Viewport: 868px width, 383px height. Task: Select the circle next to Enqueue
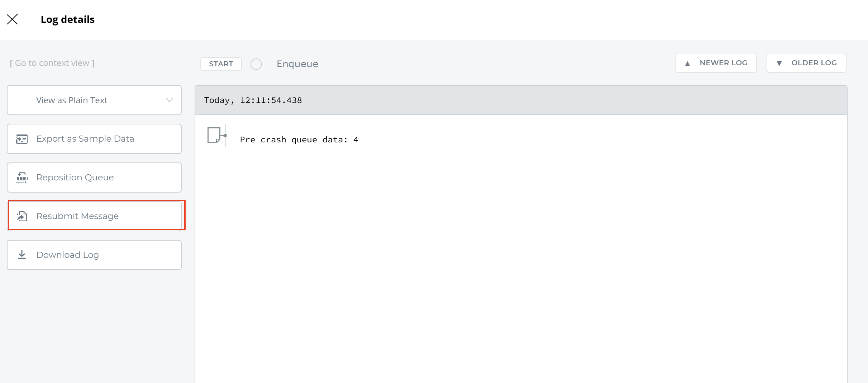point(256,64)
